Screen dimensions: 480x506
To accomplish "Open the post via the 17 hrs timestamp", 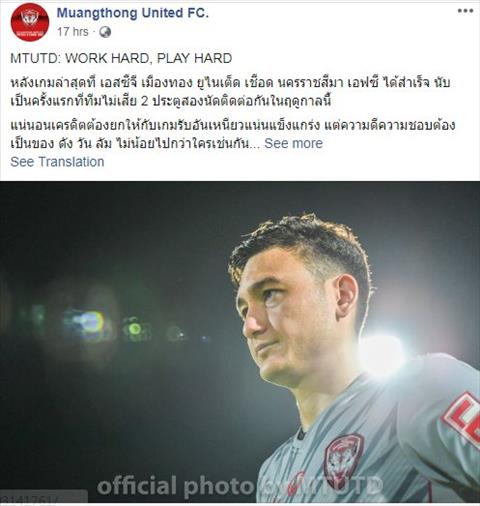I will [x=73, y=32].
